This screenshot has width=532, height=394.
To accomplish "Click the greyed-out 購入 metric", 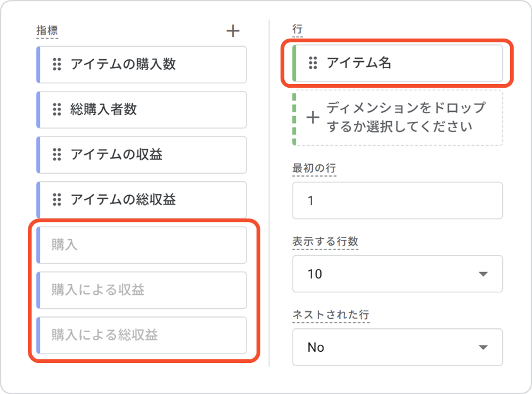I will pyautogui.click(x=142, y=244).
